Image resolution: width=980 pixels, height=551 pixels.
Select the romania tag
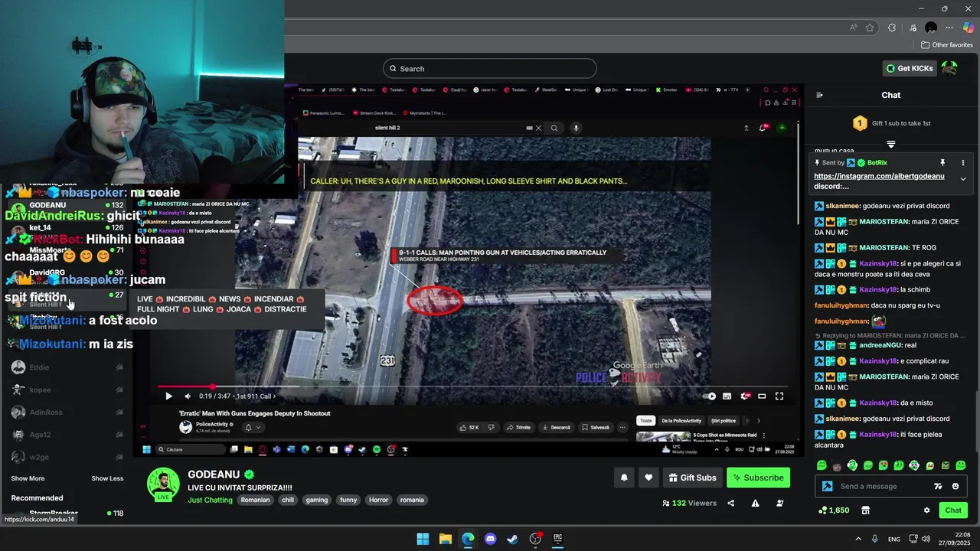click(x=412, y=500)
